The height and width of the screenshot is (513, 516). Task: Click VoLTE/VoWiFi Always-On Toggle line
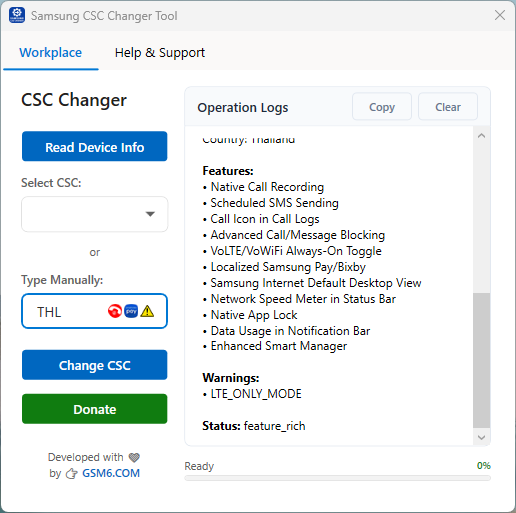coord(292,251)
